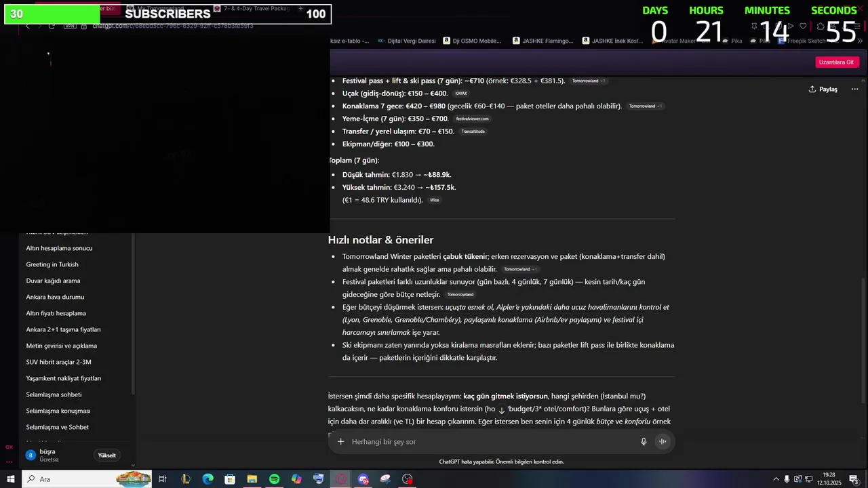Click the plus attach icon in message box
This screenshot has height=488, width=868.
[341, 442]
